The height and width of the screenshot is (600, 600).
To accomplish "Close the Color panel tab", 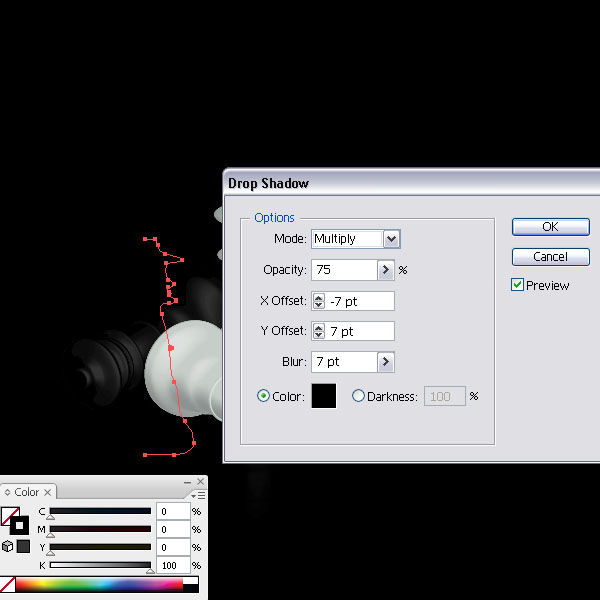I will click(47, 492).
